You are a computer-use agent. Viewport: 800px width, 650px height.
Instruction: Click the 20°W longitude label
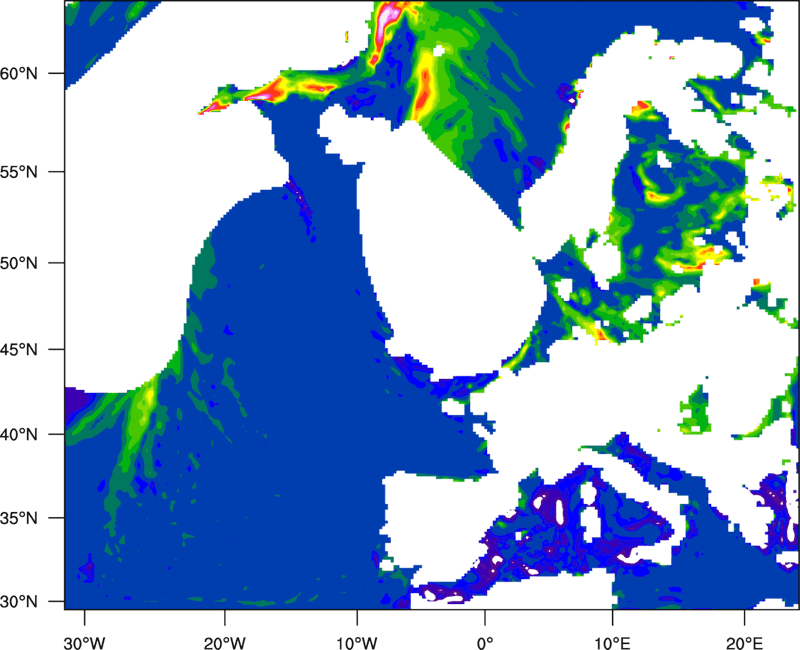224,643
